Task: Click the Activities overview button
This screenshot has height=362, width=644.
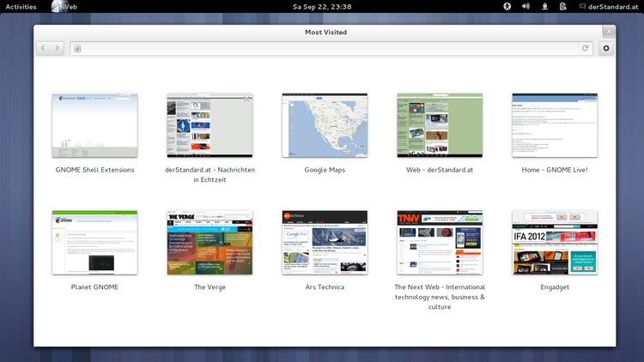Action: pos(21,6)
